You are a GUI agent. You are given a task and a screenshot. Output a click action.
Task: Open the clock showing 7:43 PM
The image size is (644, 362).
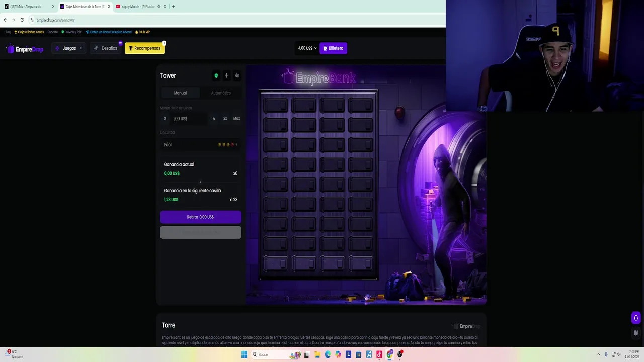click(631, 354)
